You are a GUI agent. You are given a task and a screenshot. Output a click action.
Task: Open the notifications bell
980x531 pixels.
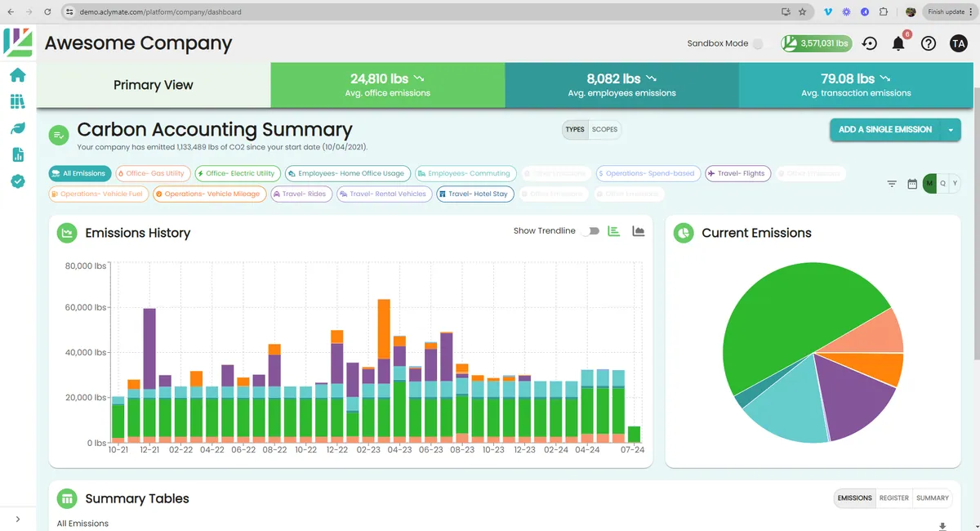click(898, 44)
